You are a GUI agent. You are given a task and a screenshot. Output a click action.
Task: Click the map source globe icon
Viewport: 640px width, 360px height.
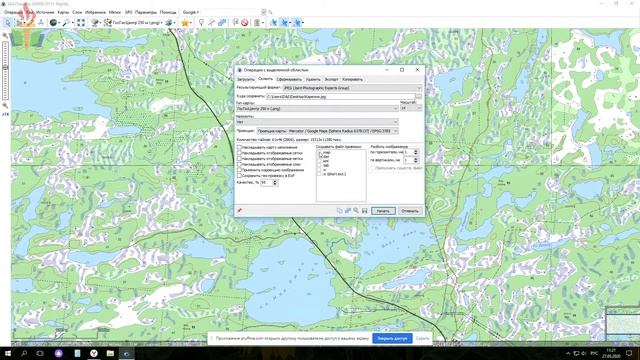coord(53,23)
